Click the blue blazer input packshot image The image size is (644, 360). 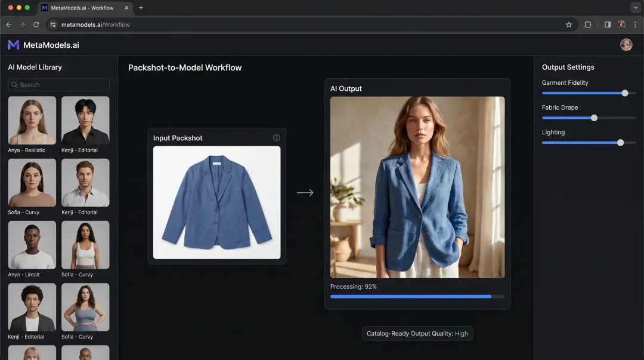point(217,202)
